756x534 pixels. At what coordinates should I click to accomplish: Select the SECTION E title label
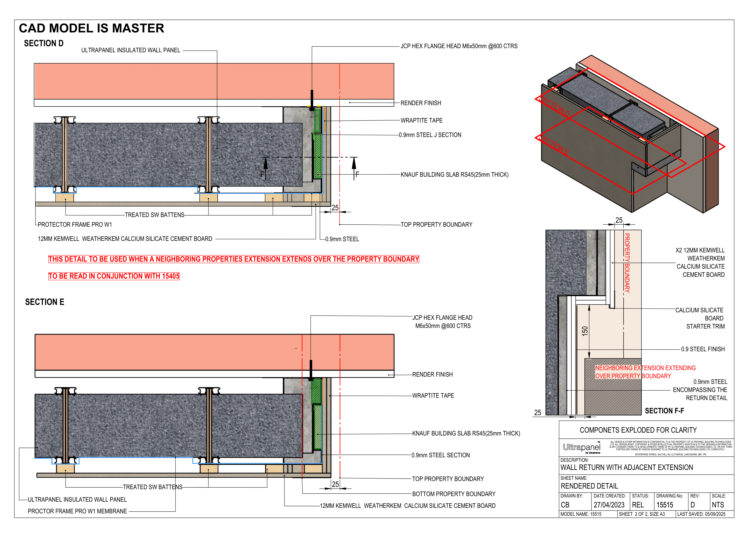tap(45, 302)
